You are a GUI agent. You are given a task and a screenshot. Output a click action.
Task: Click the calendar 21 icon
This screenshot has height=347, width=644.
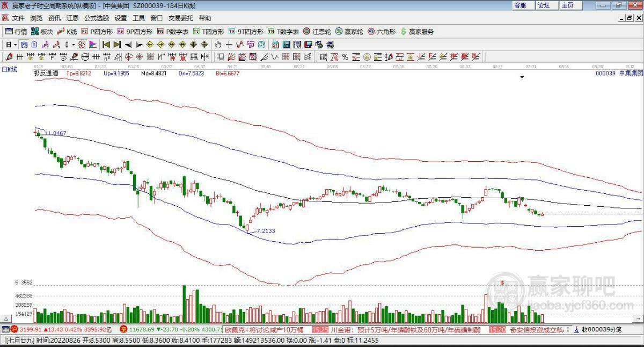pyautogui.click(x=275, y=44)
